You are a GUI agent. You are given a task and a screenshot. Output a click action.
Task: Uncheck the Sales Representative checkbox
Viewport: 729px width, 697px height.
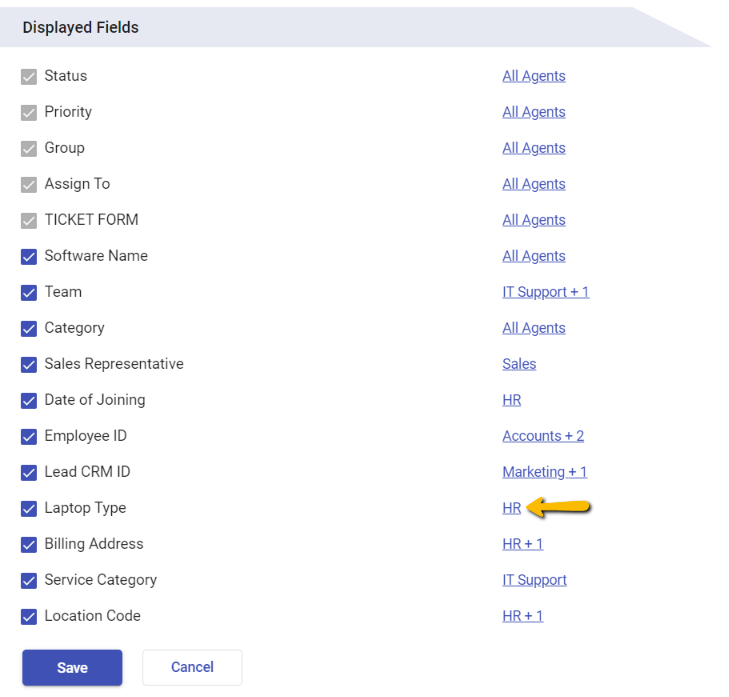coord(29,365)
